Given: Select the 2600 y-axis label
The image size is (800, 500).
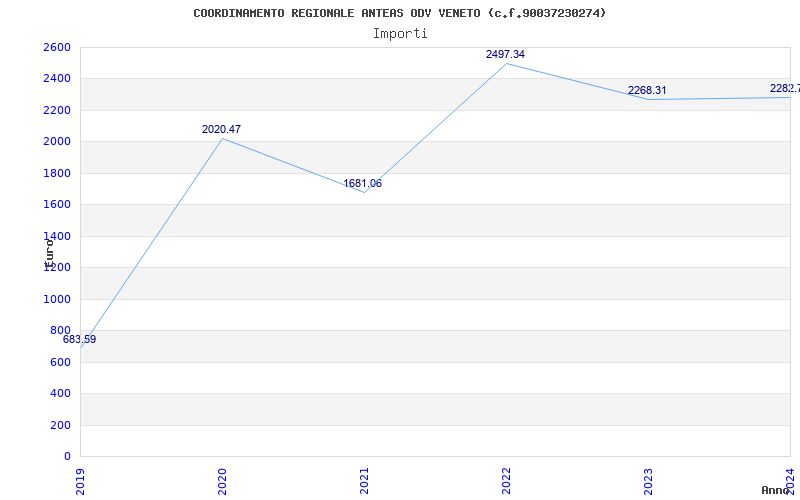Looking at the screenshot, I should point(57,47).
